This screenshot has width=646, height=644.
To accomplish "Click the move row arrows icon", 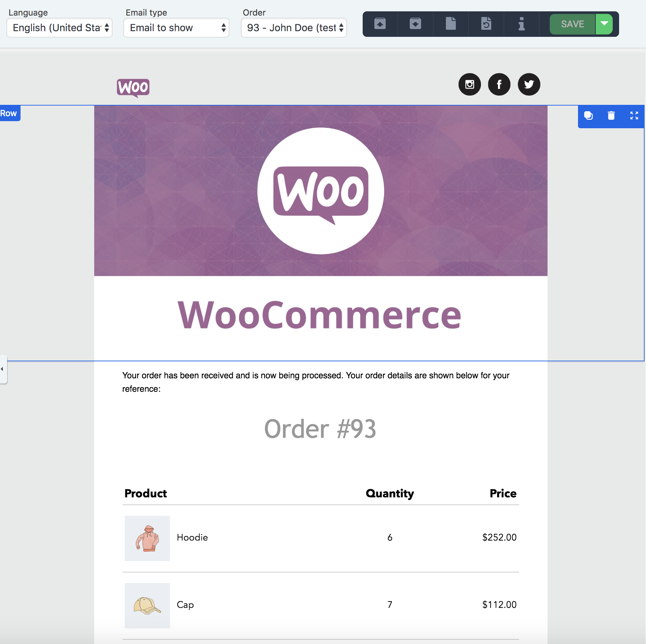I will click(634, 115).
